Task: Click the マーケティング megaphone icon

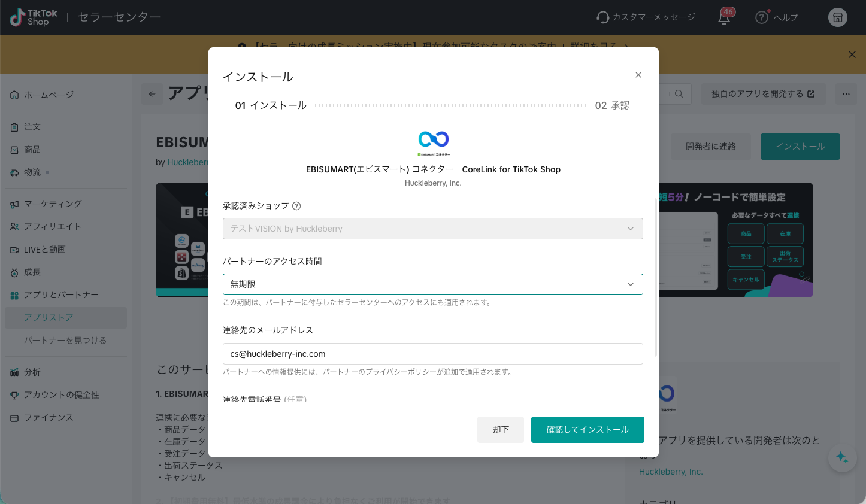Action: (x=14, y=204)
